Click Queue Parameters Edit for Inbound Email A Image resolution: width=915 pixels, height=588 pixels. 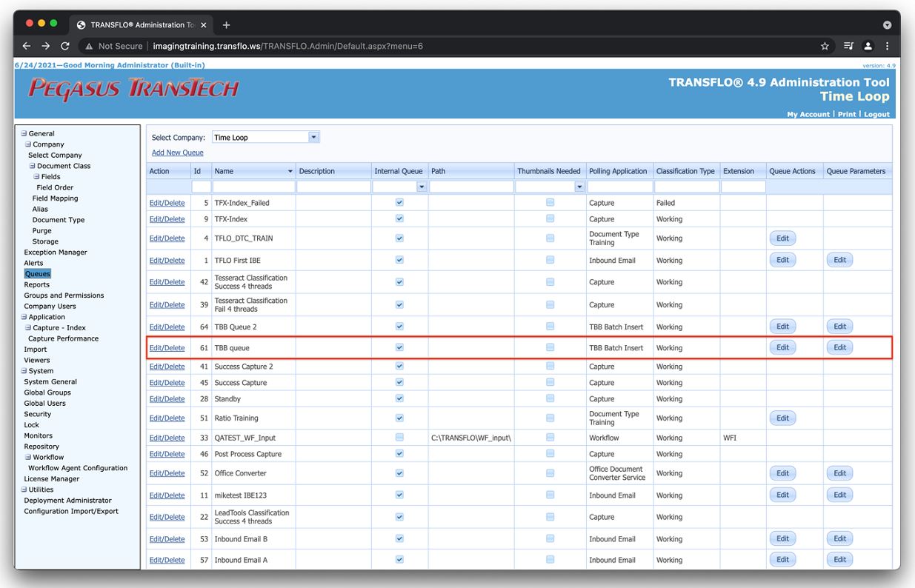tap(839, 560)
